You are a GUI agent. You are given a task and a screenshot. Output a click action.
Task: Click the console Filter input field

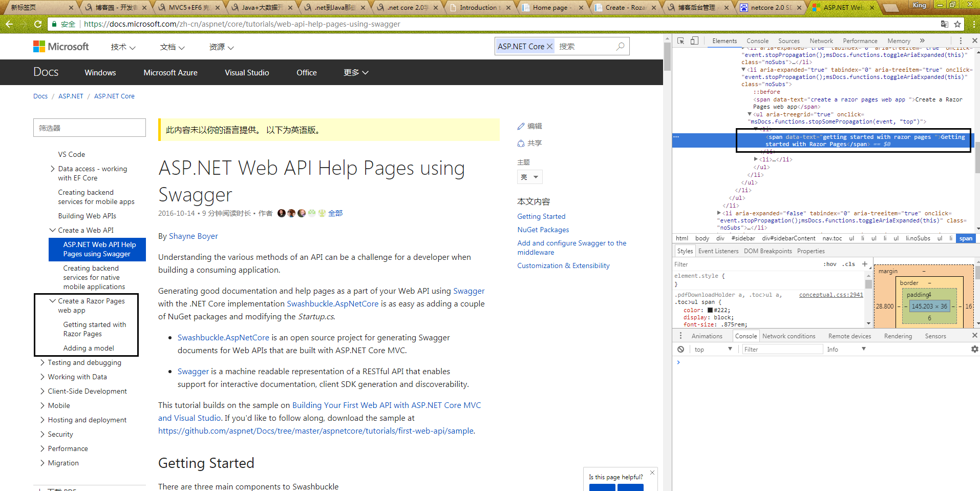pyautogui.click(x=782, y=349)
